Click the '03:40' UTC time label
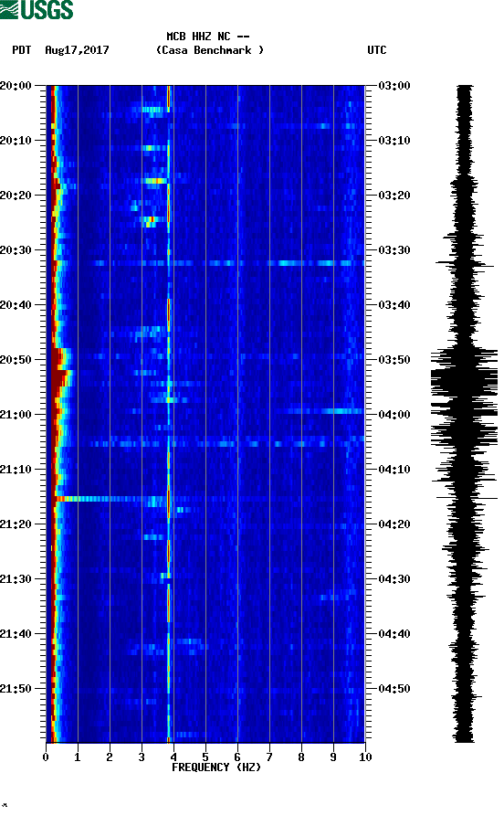The width and height of the screenshot is (504, 815). pos(394,305)
